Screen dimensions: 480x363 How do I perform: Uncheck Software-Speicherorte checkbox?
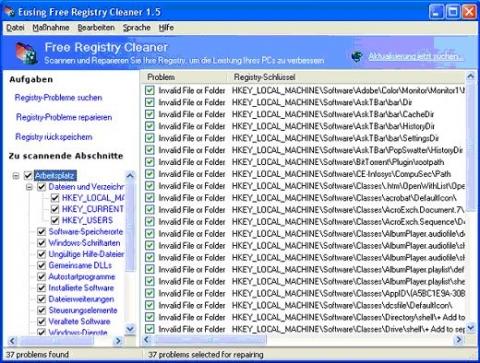(41, 232)
